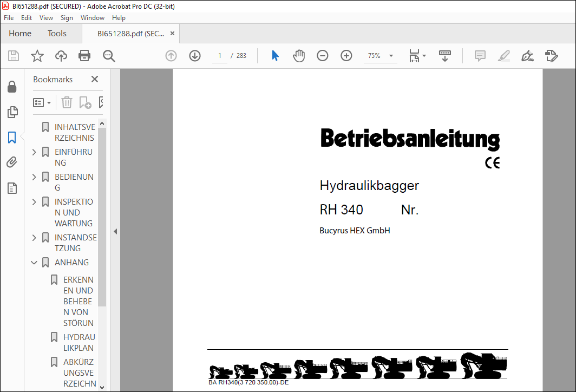This screenshot has height=392, width=576.
Task: Open the Window menu
Action: [93, 18]
